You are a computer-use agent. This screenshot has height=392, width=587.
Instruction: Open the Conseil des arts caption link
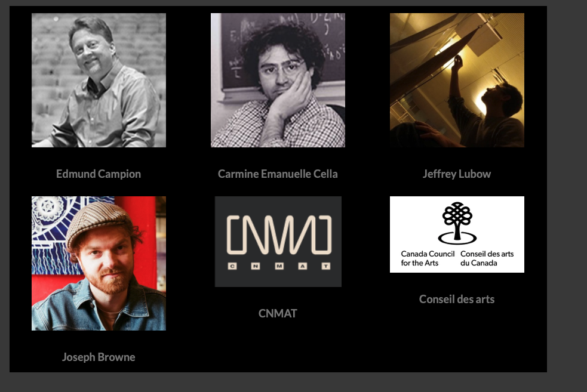coord(457,300)
